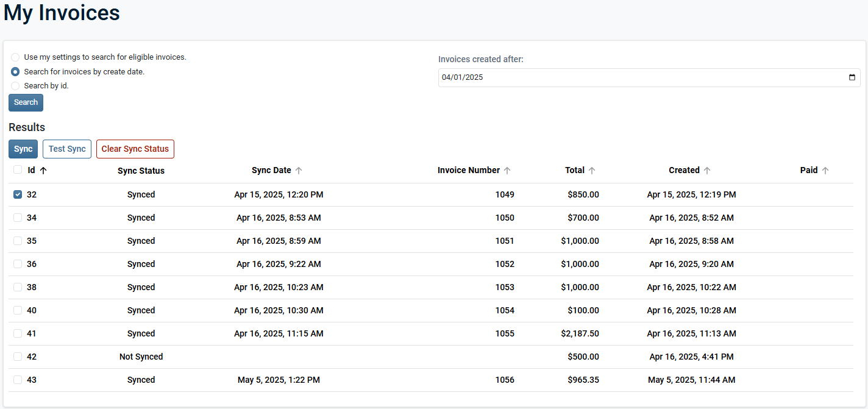Click the Total column sort arrow
The image size is (868, 409).
click(592, 171)
